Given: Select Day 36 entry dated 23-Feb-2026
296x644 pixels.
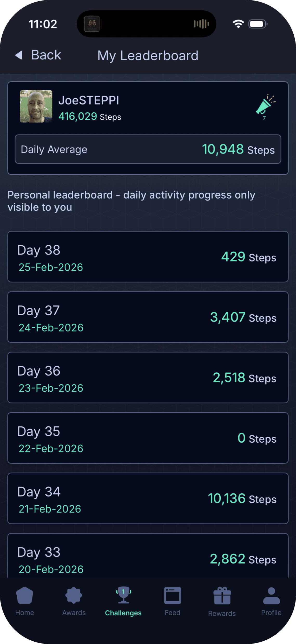Looking at the screenshot, I should tap(148, 378).
